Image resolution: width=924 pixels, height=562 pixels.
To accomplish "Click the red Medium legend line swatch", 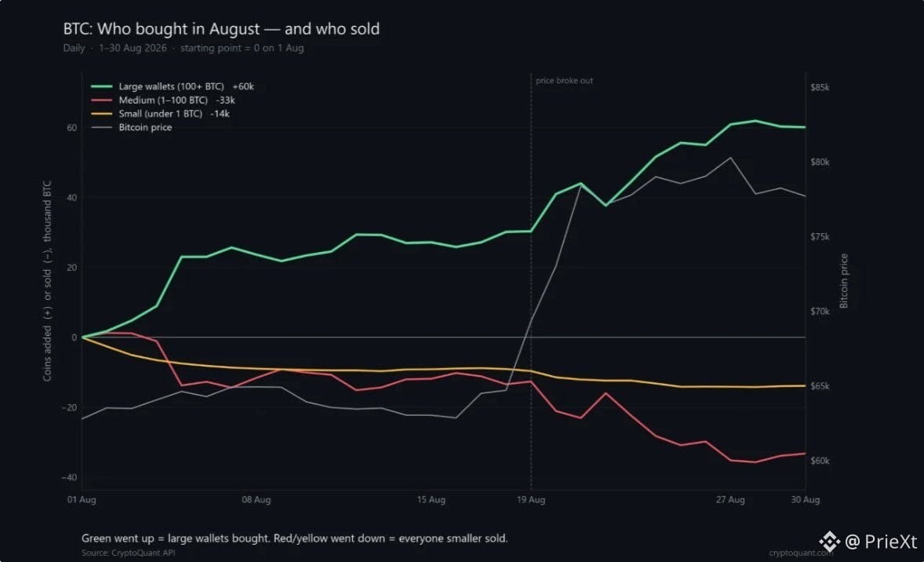I will (101, 100).
